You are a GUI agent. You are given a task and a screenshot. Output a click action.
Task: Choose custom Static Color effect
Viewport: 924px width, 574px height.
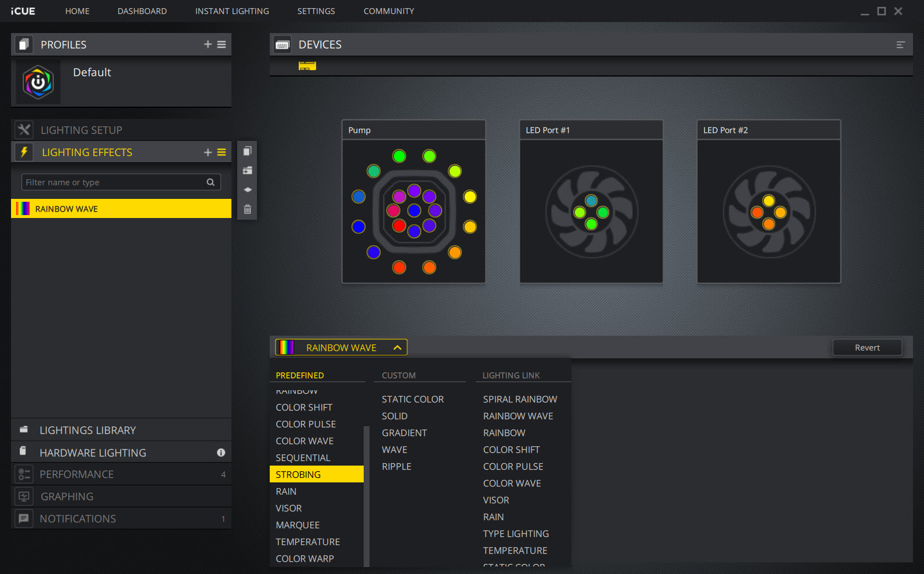click(412, 399)
